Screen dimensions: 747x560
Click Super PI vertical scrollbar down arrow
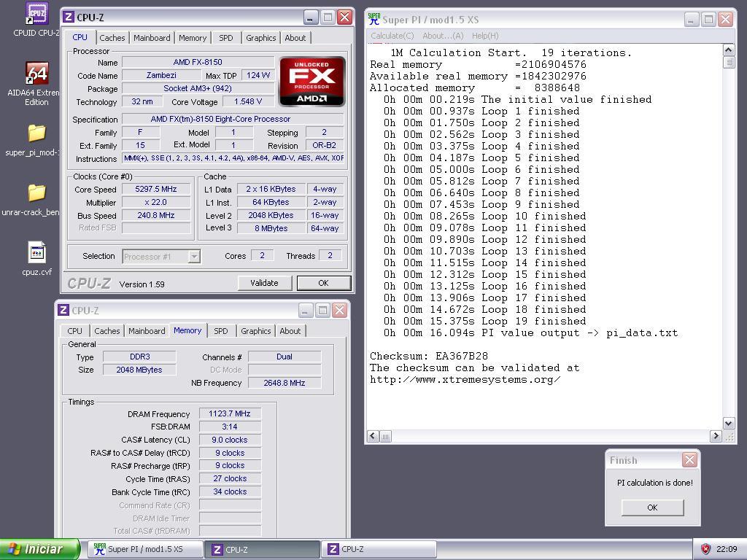pos(728,423)
